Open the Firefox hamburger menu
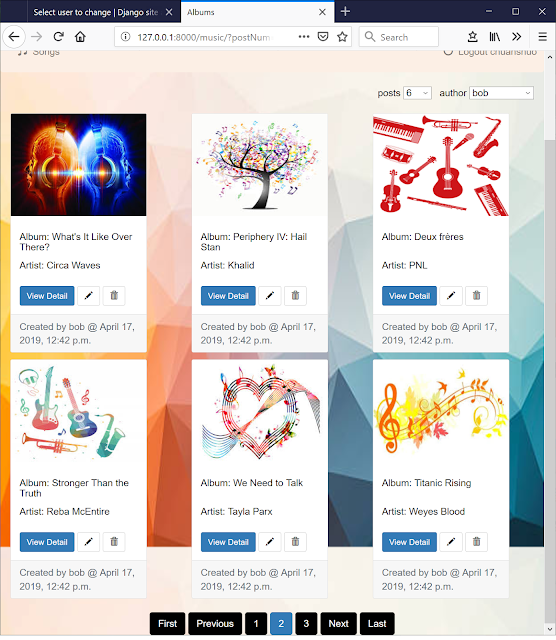Screen dimensions: 556x640 click(542, 37)
